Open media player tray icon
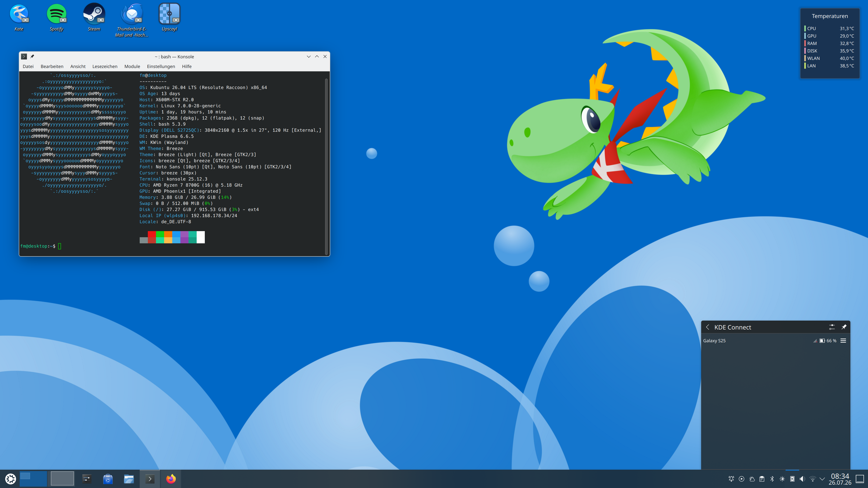 [741, 479]
